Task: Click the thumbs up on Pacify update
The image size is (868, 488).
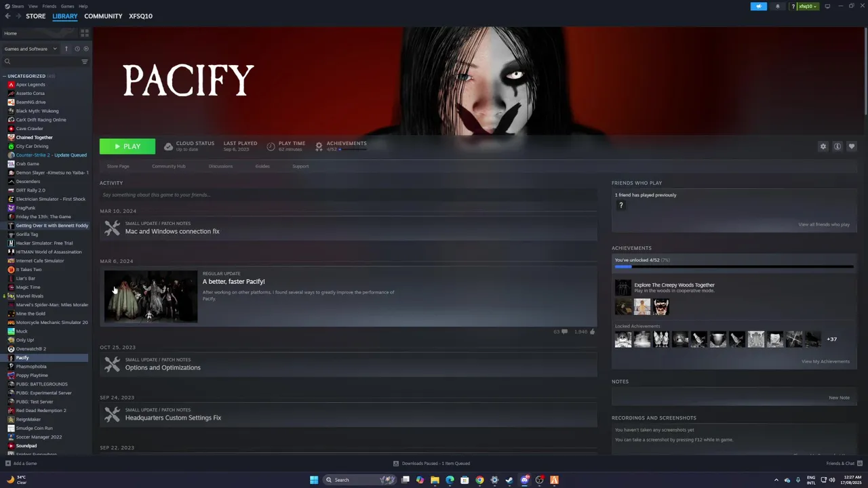Action: 592,331
